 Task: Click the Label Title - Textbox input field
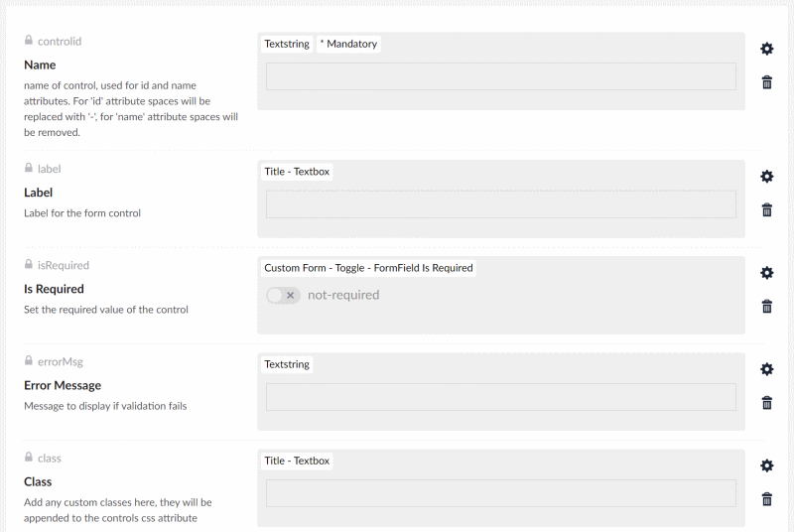[500, 204]
